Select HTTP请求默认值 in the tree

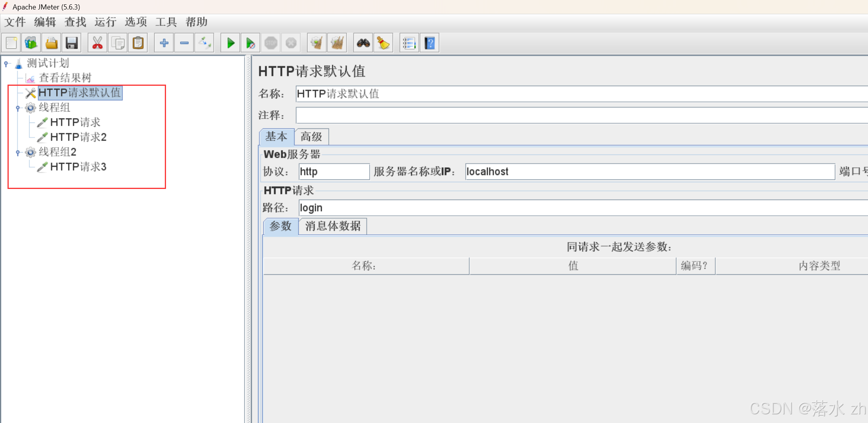80,93
